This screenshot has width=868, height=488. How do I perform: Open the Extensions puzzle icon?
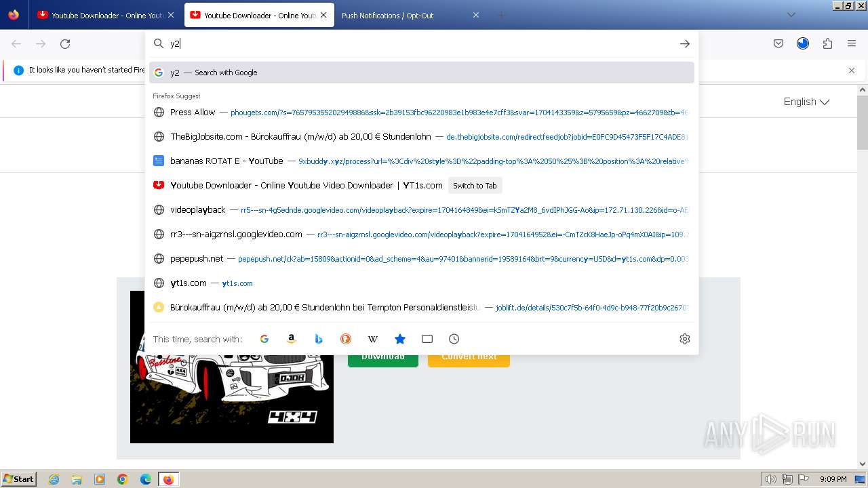pos(827,43)
